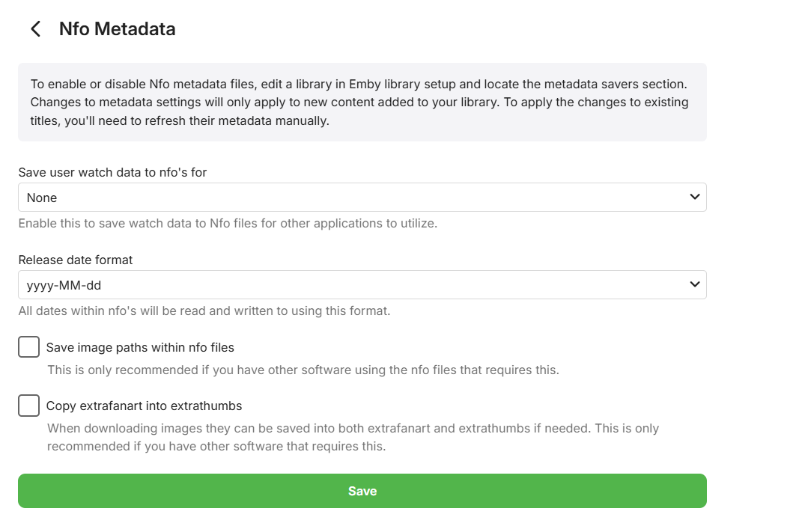This screenshot has height=532, width=802.
Task: Enable the Save image paths within nfo files checkbox
Action: tap(28, 347)
